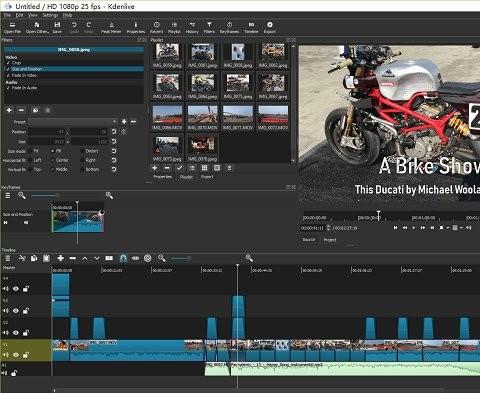Screen dimensions: 480x393
Task: Click the Open File toolbar icon
Action: pos(12,27)
